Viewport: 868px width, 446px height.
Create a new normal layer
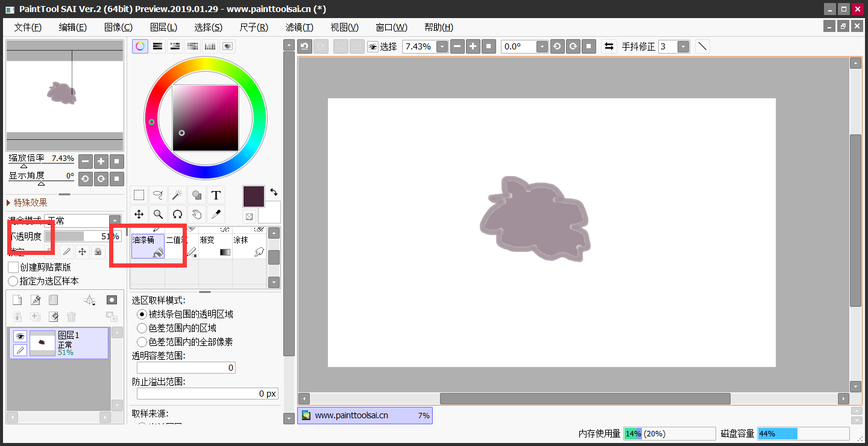pyautogui.click(x=17, y=300)
